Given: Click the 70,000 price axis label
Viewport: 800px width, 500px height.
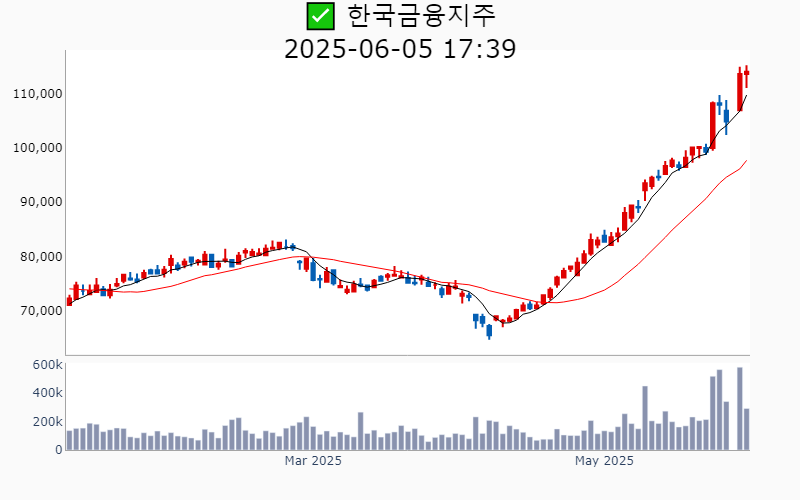Looking at the screenshot, I should click(41, 311).
